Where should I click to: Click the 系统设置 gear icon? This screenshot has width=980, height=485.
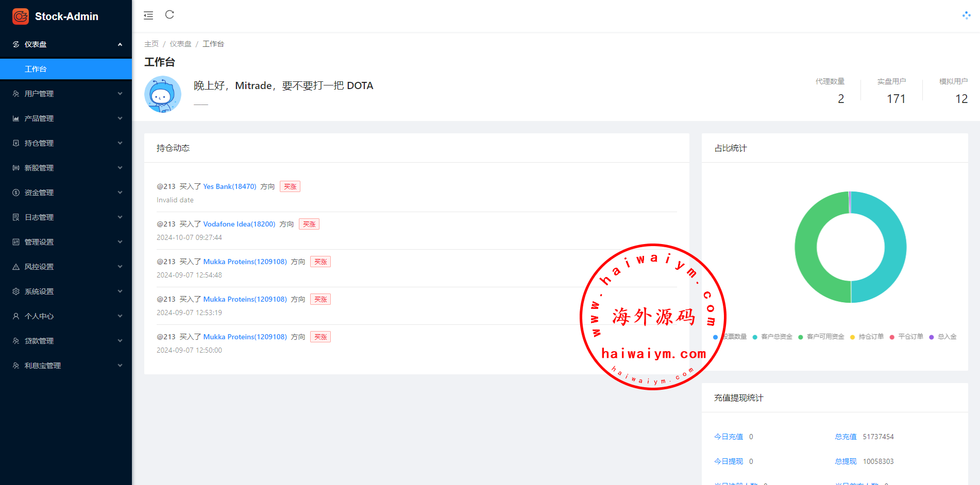(x=16, y=291)
